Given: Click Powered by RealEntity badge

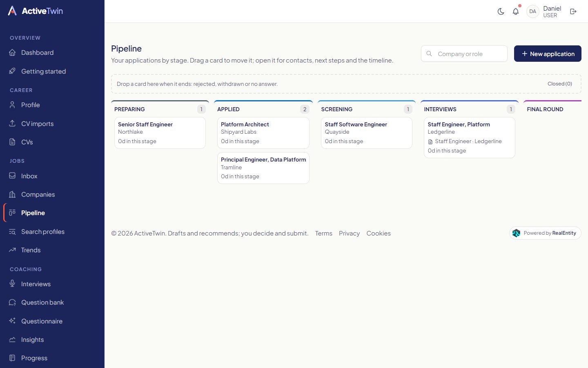Looking at the screenshot, I should click(x=545, y=233).
